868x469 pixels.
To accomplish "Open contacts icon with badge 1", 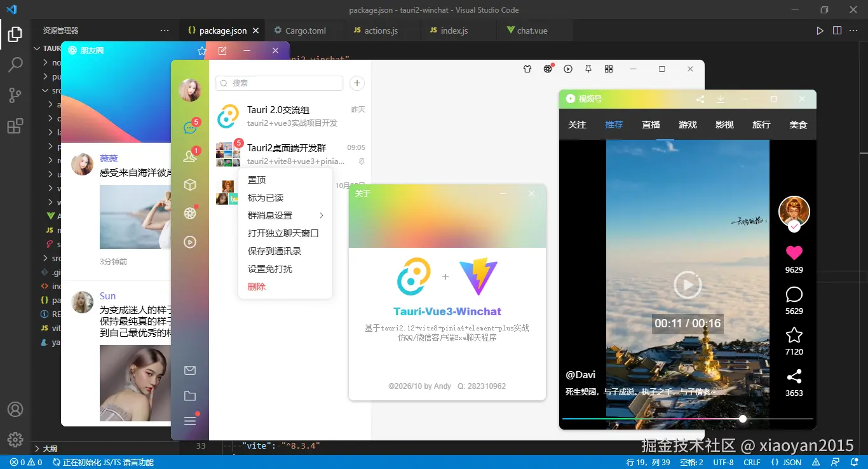I will (189, 156).
